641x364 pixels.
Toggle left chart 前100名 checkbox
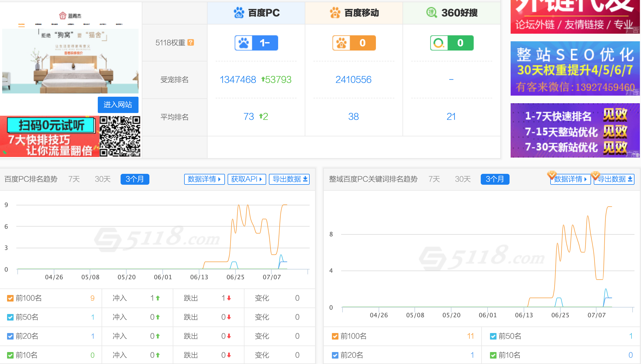click(x=10, y=298)
